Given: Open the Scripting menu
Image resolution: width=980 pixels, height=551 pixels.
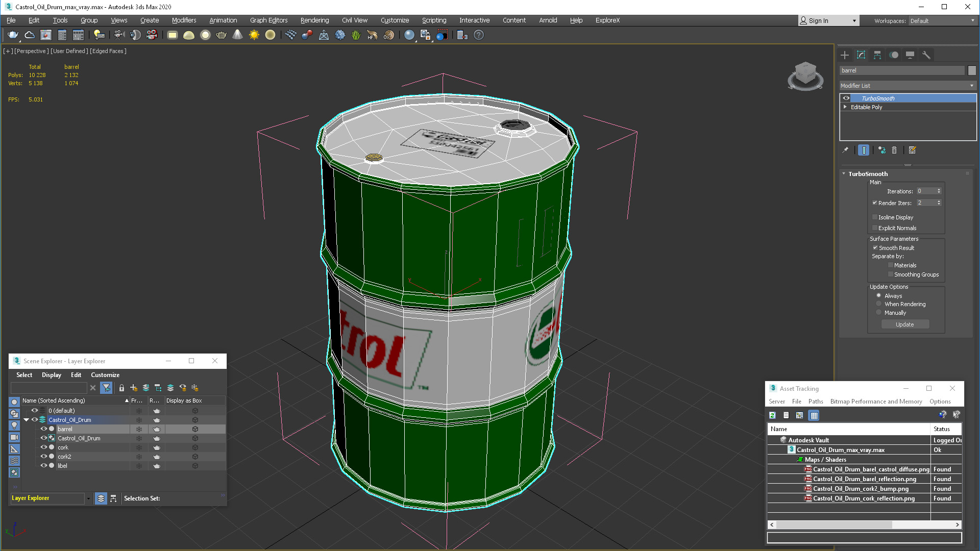Looking at the screenshot, I should (434, 20).
